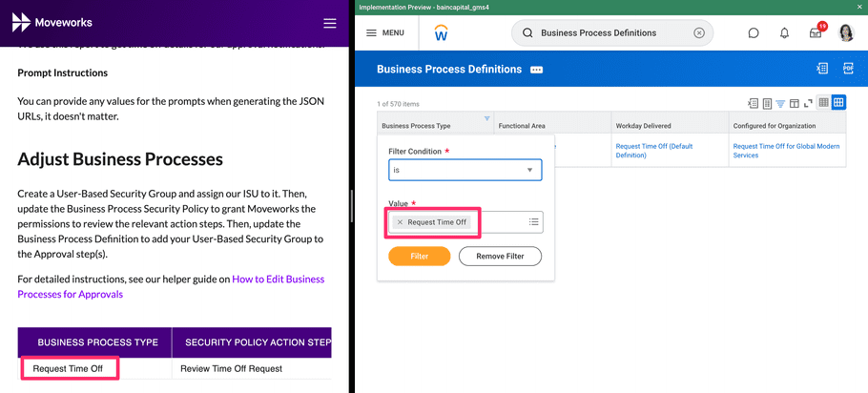The width and height of the screenshot is (868, 393).
Task: Click the Moveworks logo
Action: (52, 23)
